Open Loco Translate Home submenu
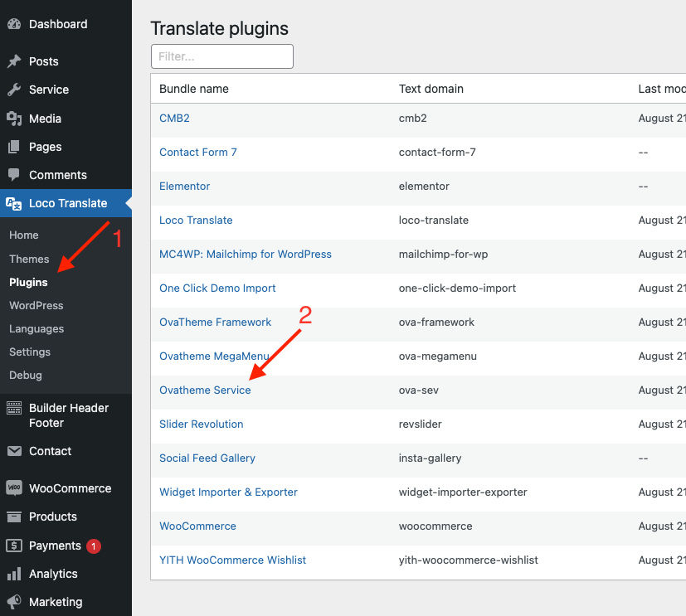The image size is (686, 616). coord(24,235)
